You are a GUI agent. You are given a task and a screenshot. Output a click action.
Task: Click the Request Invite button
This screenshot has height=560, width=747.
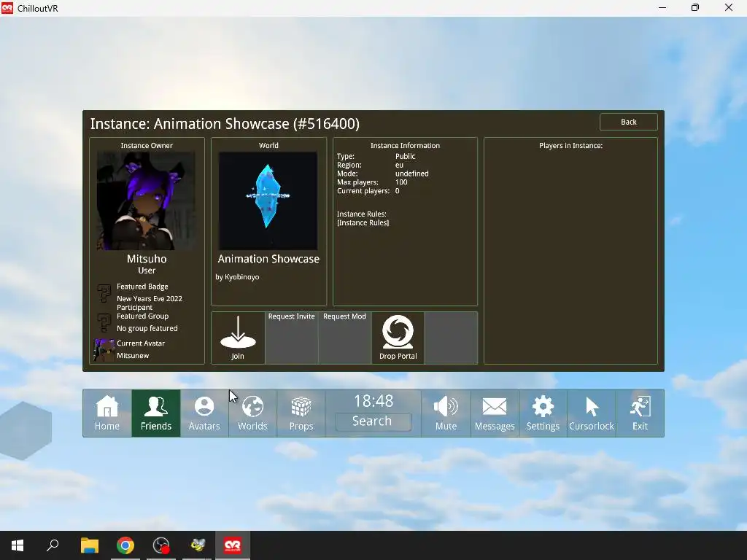[x=292, y=338]
